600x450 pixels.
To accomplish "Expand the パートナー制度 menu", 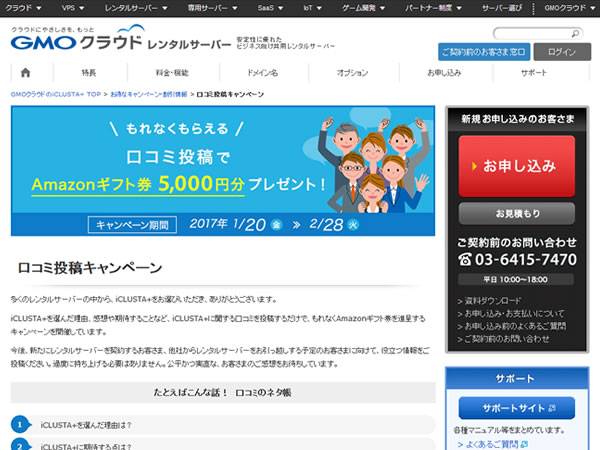I will [433, 8].
